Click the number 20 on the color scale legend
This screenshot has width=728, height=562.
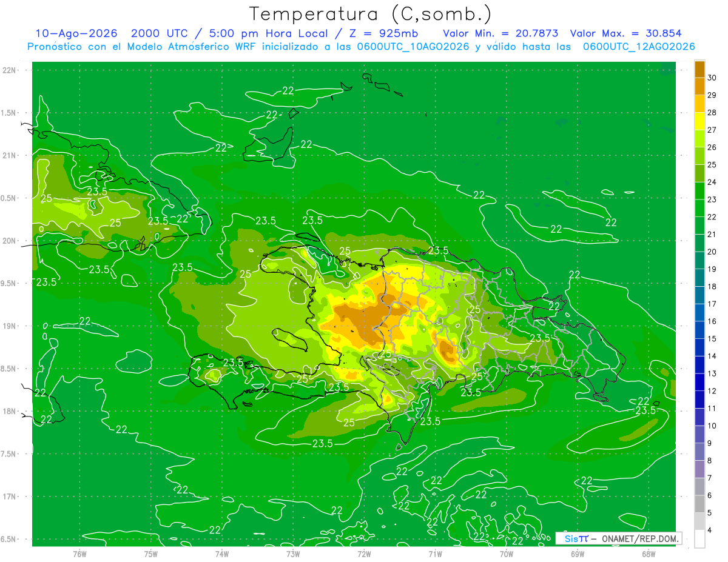click(712, 252)
